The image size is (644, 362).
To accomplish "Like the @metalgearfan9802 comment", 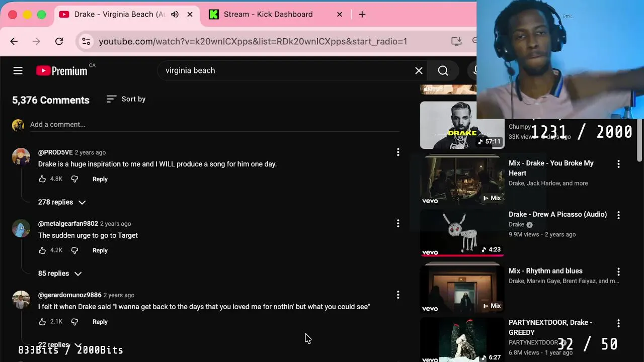I will point(42,250).
